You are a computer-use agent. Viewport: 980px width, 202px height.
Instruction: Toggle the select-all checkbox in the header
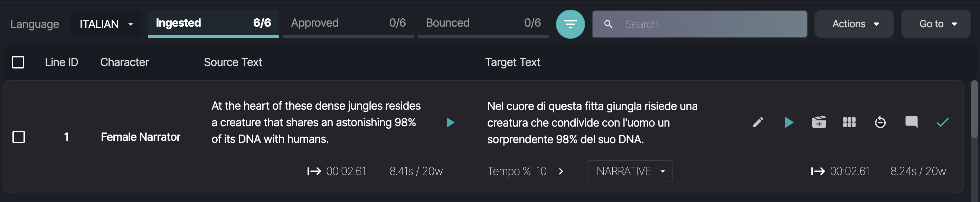18,62
